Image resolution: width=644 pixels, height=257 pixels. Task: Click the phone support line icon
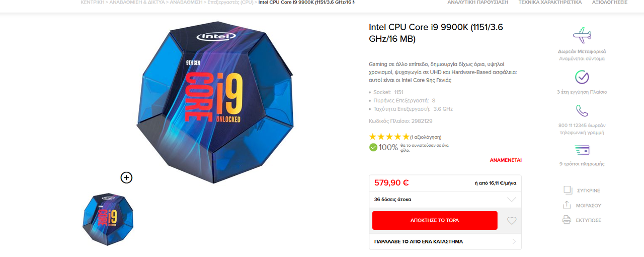[x=582, y=110]
